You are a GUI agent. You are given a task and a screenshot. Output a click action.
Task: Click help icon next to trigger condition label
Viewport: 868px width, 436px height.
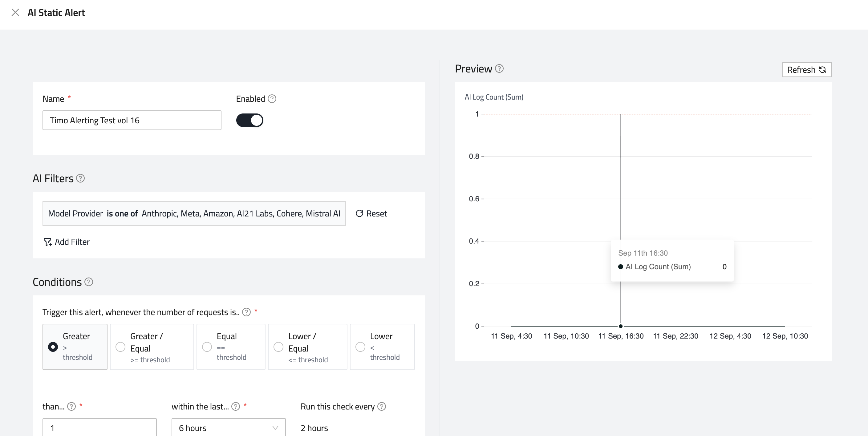[246, 312]
